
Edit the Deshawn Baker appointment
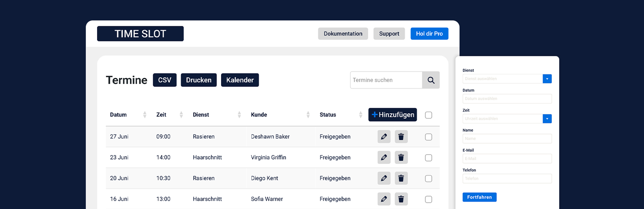(x=384, y=137)
